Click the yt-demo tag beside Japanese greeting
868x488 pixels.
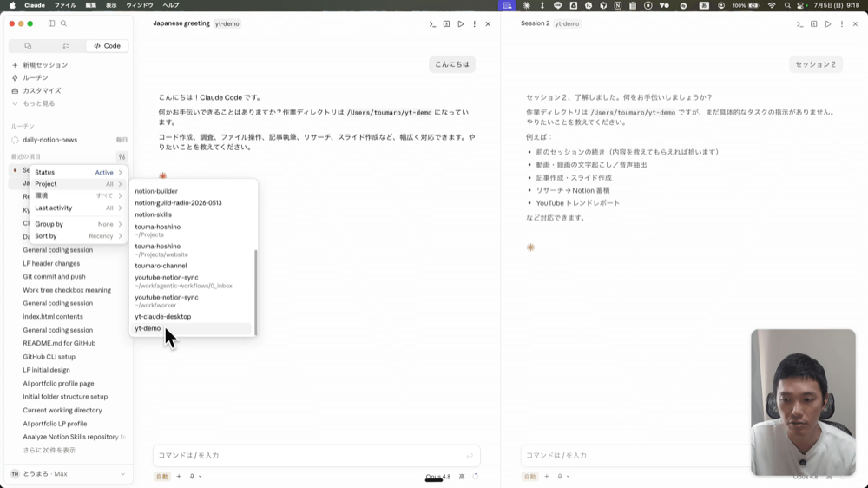tap(227, 23)
